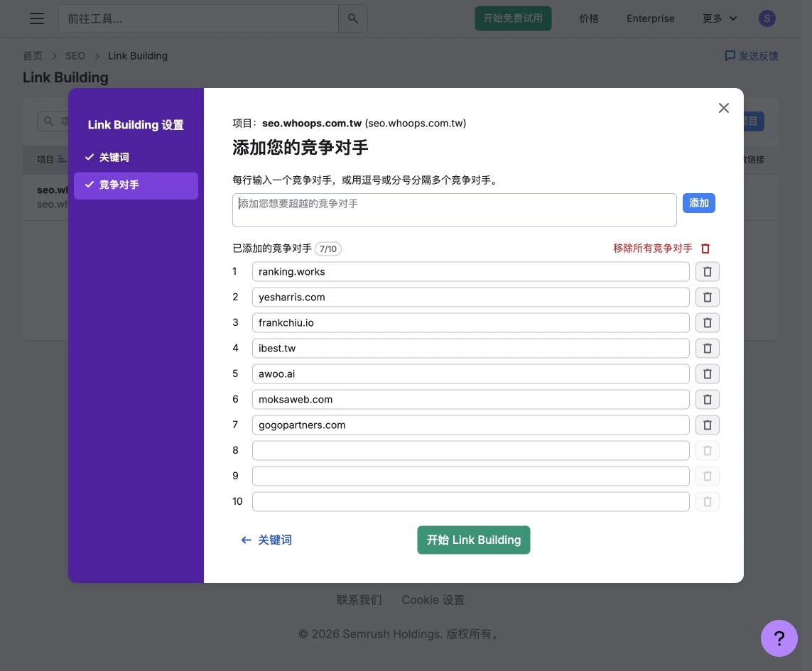This screenshot has height=671, width=812.
Task: Click empty competitor field number 10
Action: 470,502
